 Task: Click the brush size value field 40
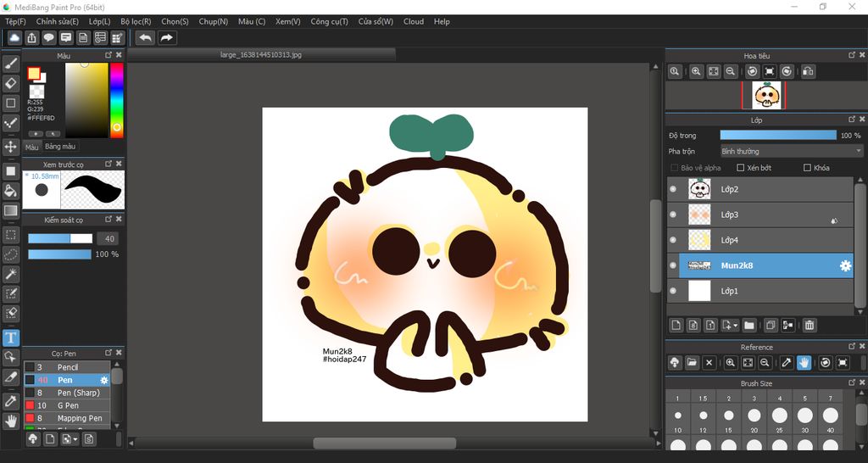[x=109, y=238]
